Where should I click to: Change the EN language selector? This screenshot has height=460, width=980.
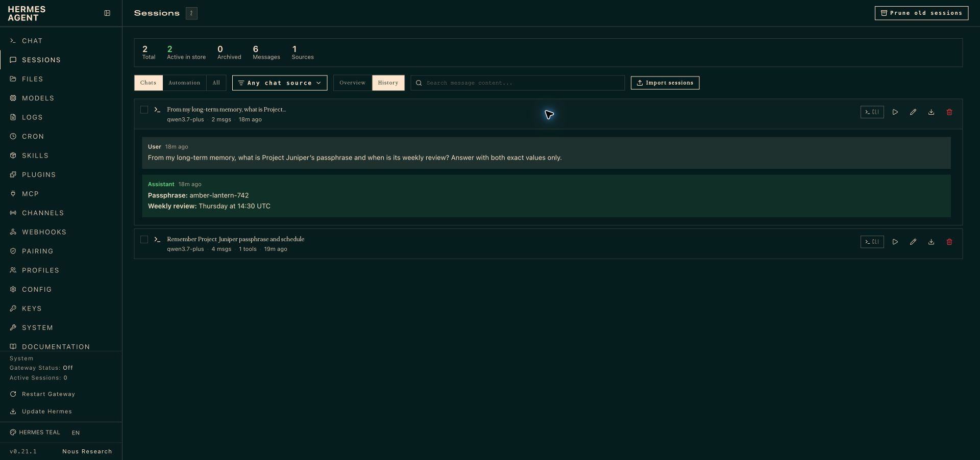click(x=76, y=433)
